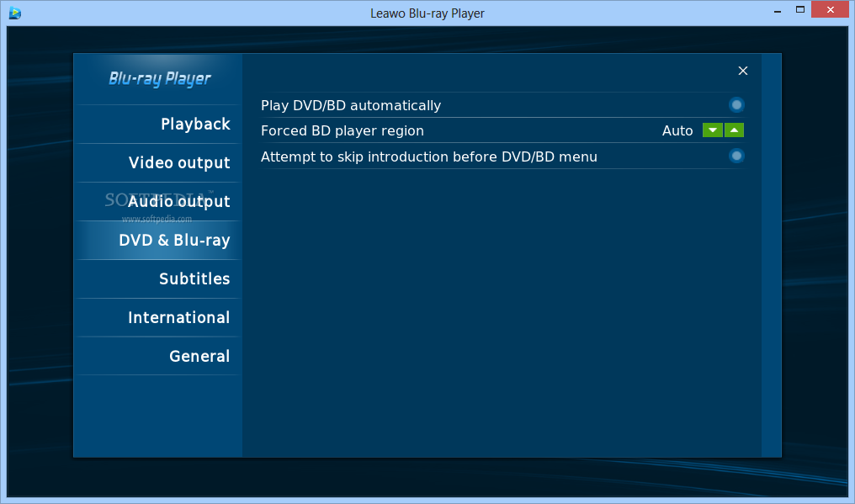This screenshot has height=504, width=855.
Task: Click the Blu-ray Player logo
Action: pyautogui.click(x=159, y=79)
